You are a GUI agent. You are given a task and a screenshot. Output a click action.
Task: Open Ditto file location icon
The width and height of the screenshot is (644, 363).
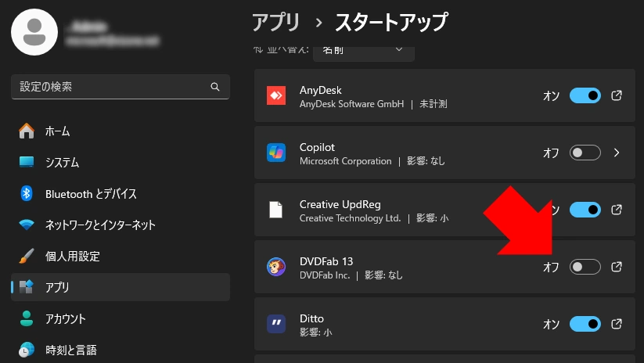coord(617,324)
